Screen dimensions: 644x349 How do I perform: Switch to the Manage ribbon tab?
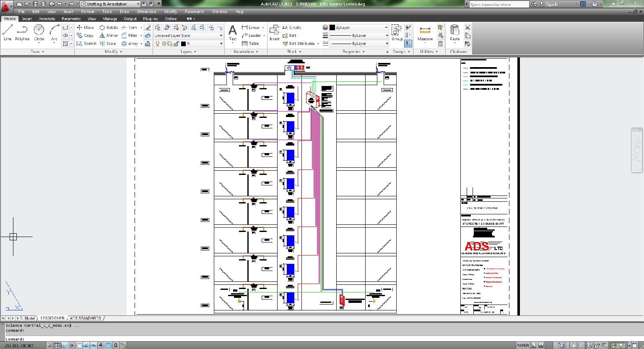pos(110,19)
